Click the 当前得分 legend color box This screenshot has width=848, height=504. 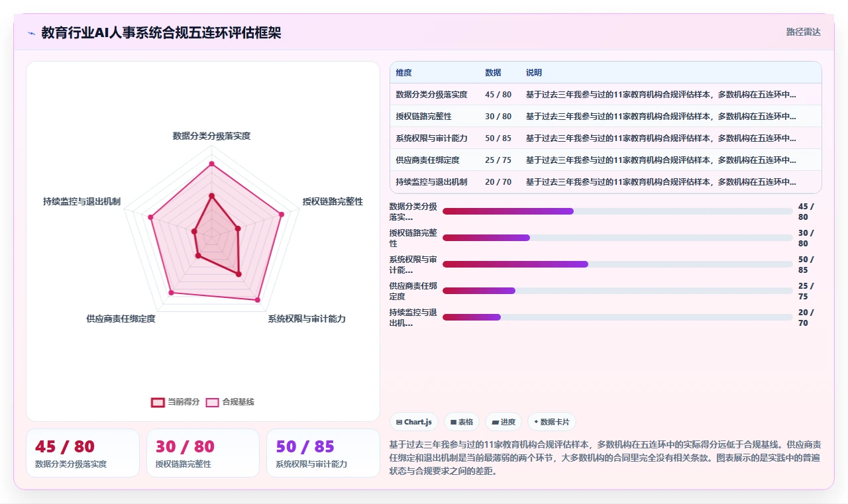[x=158, y=402]
